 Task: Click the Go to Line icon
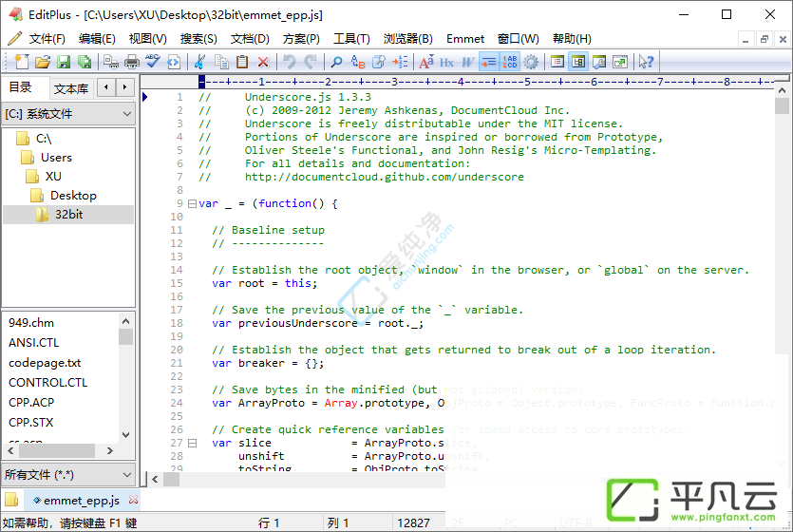(x=400, y=62)
